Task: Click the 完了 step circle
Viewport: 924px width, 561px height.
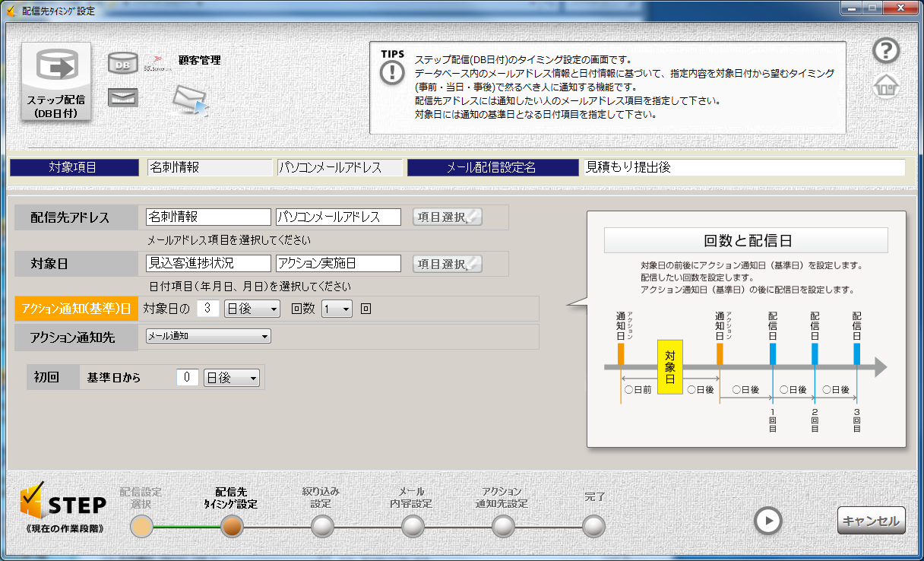Action: click(x=594, y=526)
